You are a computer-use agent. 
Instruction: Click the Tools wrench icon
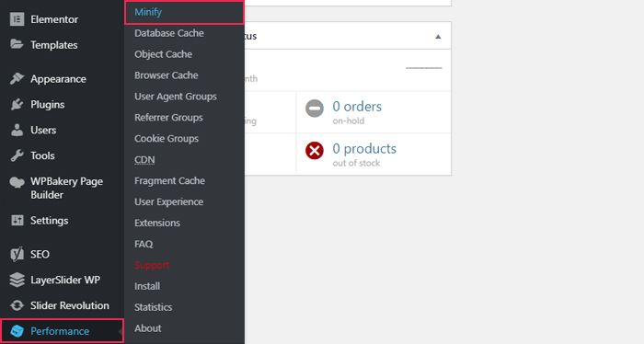pyautogui.click(x=17, y=155)
